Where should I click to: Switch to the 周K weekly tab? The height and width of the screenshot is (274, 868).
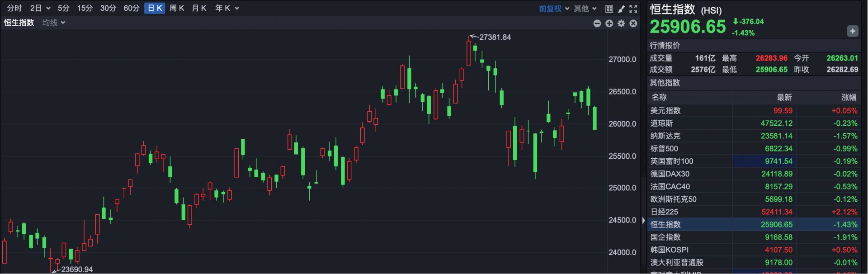(x=177, y=8)
